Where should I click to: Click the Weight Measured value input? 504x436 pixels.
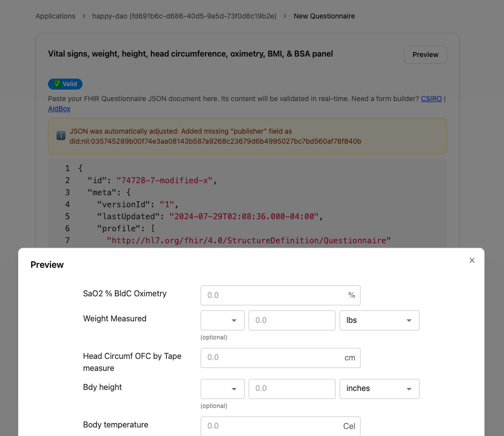[291, 320]
